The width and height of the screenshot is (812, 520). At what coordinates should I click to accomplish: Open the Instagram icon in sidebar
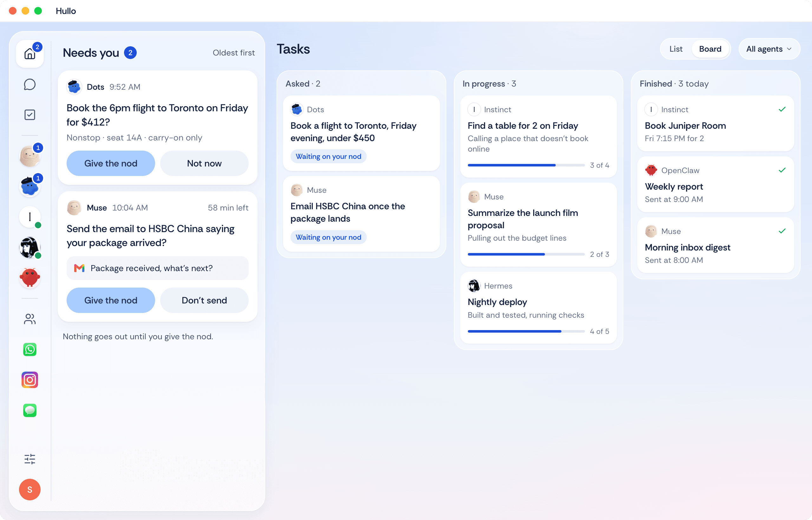tap(30, 380)
